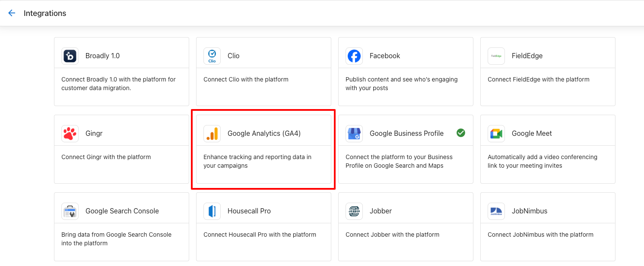Click the Google Business Profile storefront icon
This screenshot has width=644, height=266.
354,134
